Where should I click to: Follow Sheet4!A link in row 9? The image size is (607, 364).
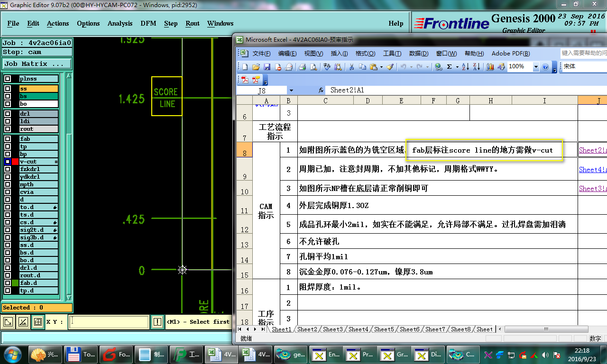pyautogui.click(x=593, y=169)
